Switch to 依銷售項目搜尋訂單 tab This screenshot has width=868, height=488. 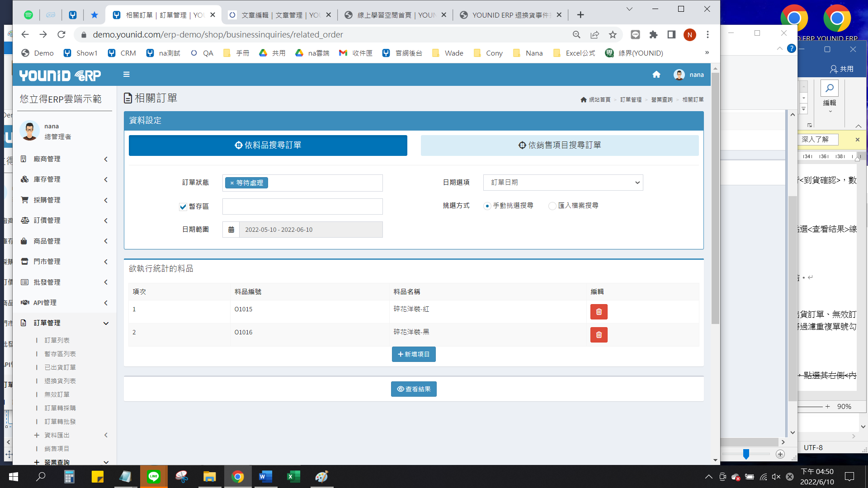(559, 145)
